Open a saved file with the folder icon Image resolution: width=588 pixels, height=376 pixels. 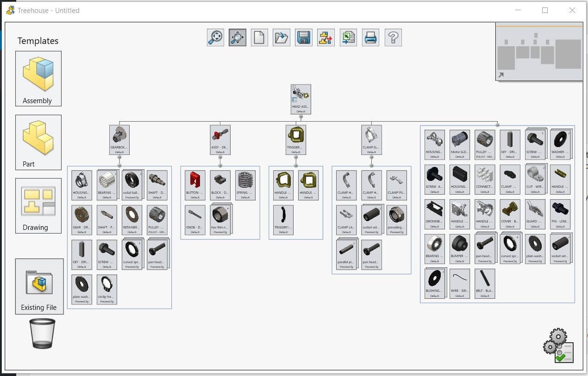click(281, 37)
